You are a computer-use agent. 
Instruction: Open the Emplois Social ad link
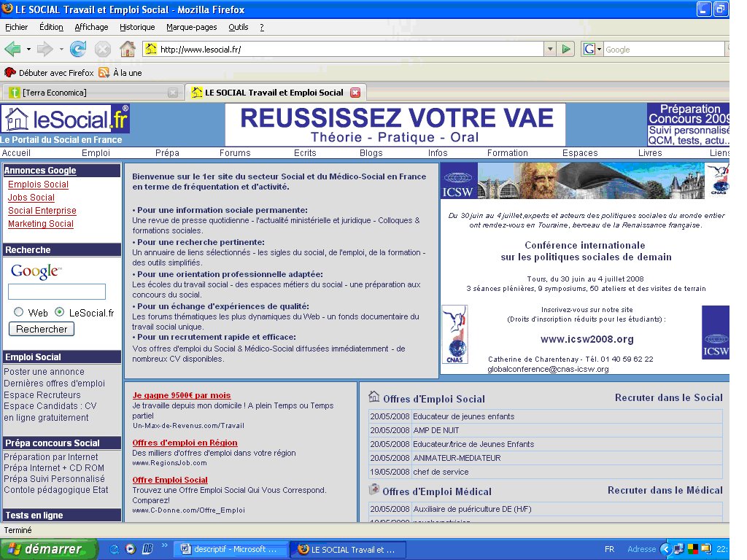[x=38, y=184]
